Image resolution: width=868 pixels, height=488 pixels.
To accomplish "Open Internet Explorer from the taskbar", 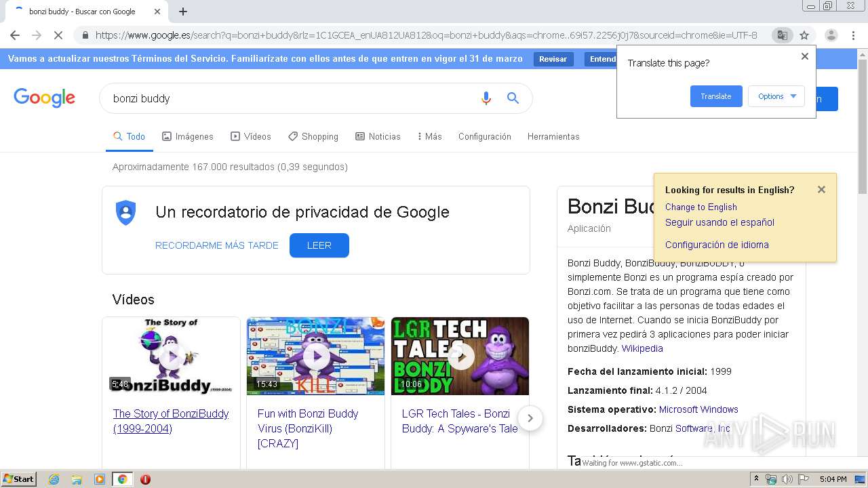I will coord(54,479).
